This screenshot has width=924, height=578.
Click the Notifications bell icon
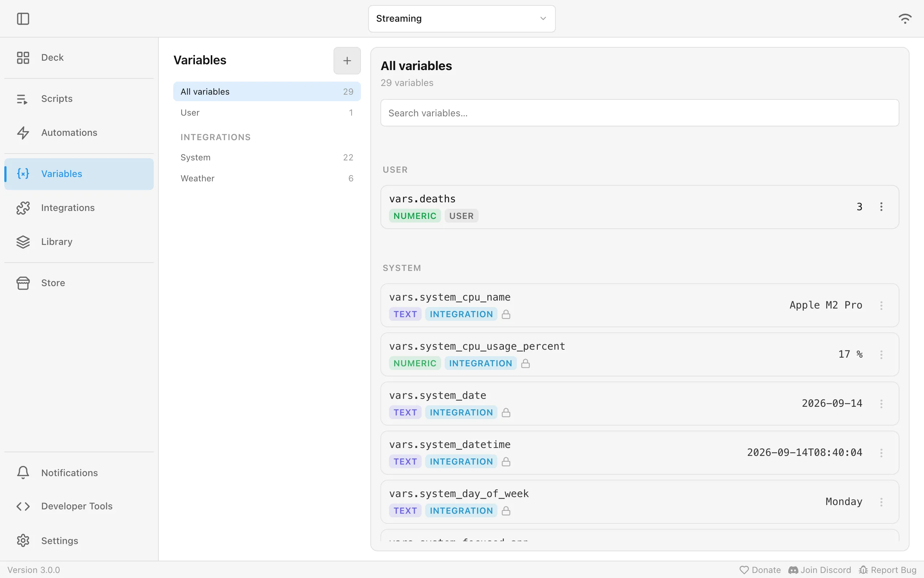(23, 473)
